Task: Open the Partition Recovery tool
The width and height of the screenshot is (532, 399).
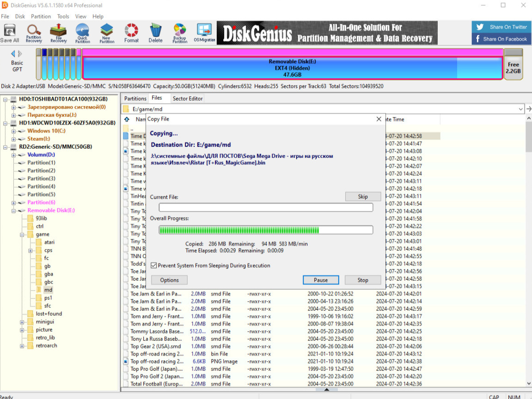Action: 34,33
